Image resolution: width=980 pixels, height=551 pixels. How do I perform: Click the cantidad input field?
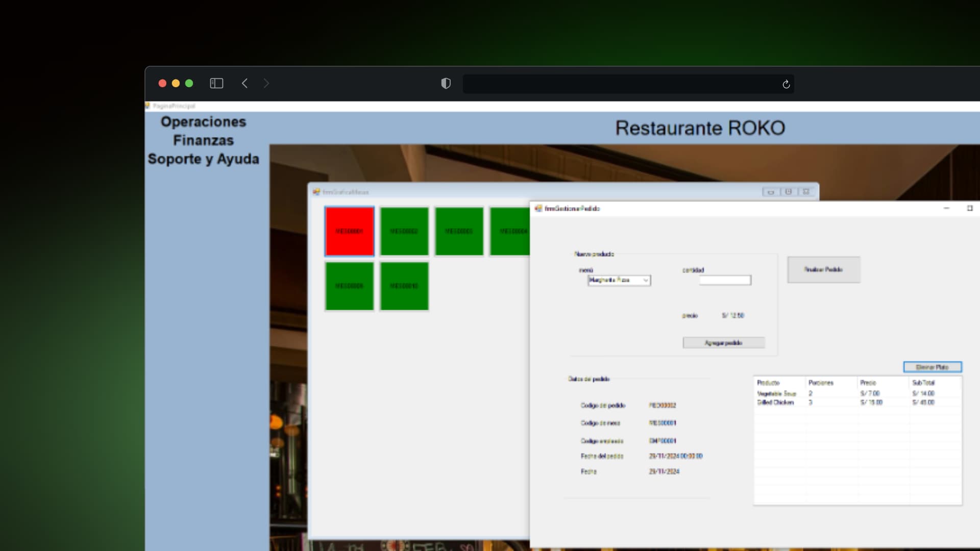coord(725,280)
